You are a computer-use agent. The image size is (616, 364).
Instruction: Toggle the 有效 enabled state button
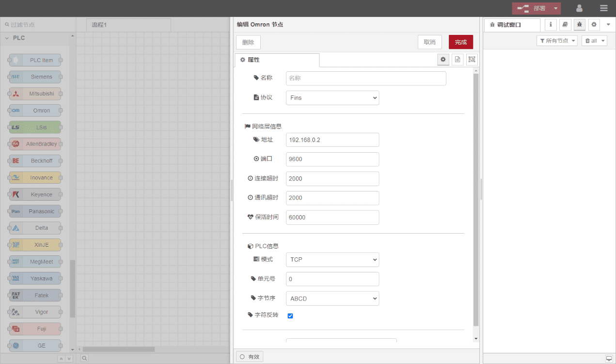click(250, 357)
